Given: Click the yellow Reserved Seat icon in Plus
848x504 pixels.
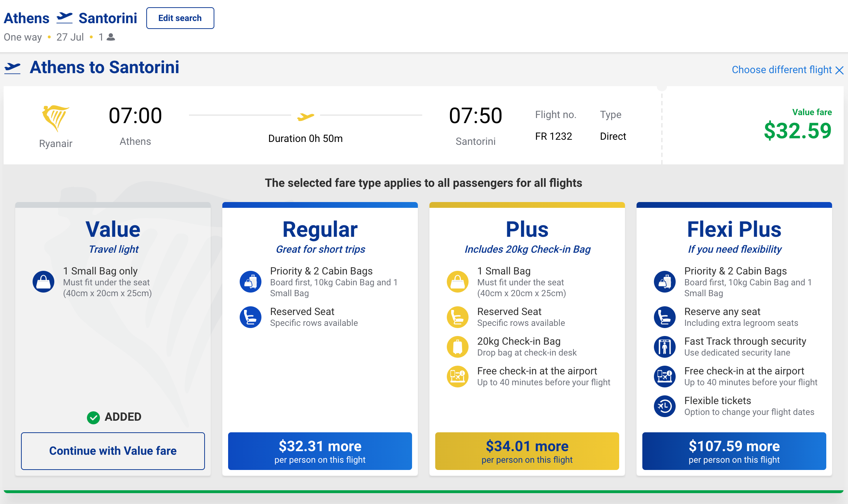Looking at the screenshot, I should coord(458,317).
